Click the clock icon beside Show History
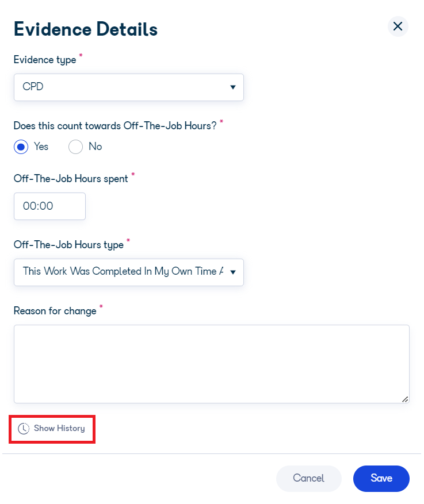 point(24,429)
